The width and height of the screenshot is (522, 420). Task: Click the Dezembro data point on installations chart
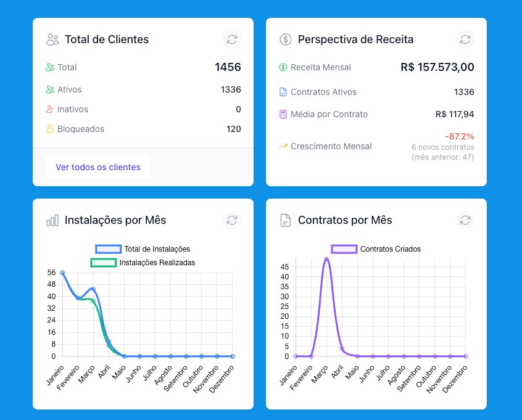(x=233, y=356)
